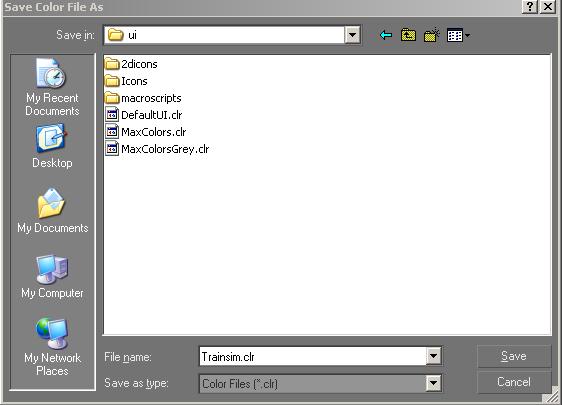This screenshot has height=405, width=562.
Task: Click the Cancel button
Action: point(514,382)
